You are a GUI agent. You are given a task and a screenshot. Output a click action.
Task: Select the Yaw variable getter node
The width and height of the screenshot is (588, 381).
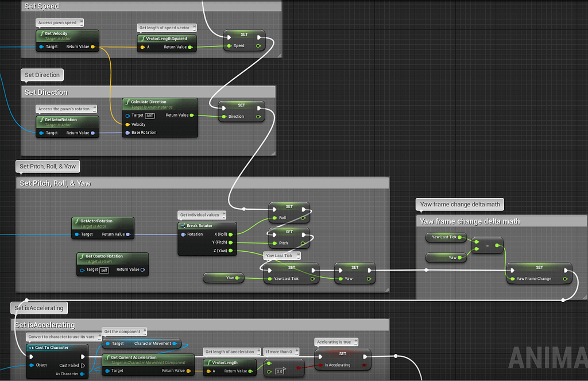click(224, 278)
